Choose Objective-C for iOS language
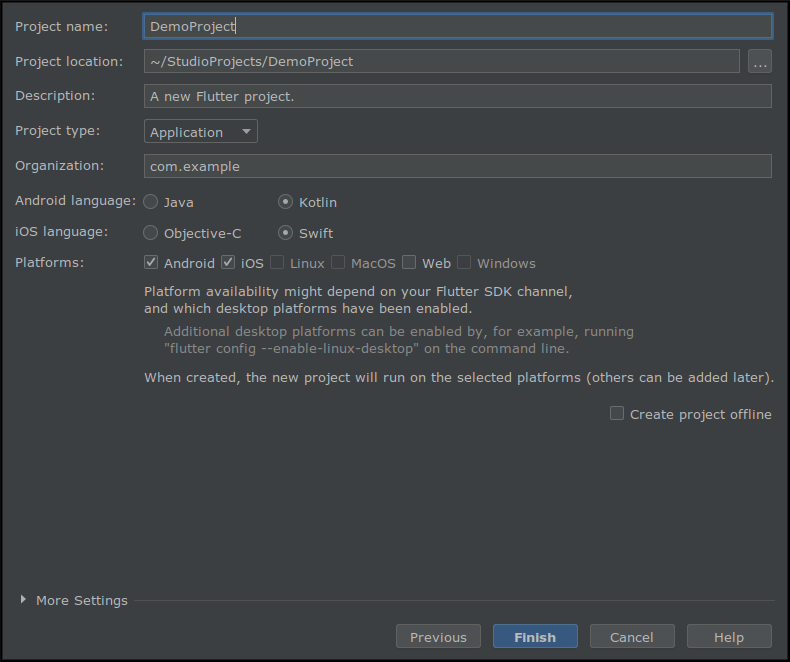The width and height of the screenshot is (790, 662). pos(151,233)
